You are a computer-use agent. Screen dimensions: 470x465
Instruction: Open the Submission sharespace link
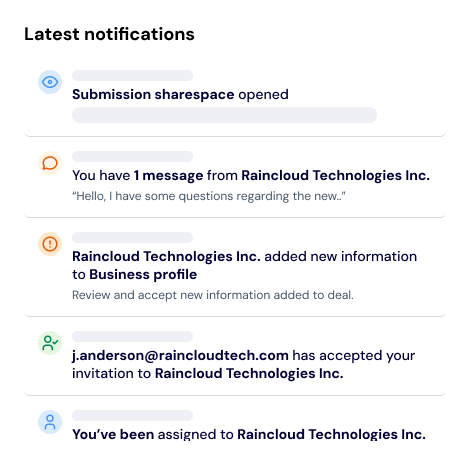tap(153, 95)
